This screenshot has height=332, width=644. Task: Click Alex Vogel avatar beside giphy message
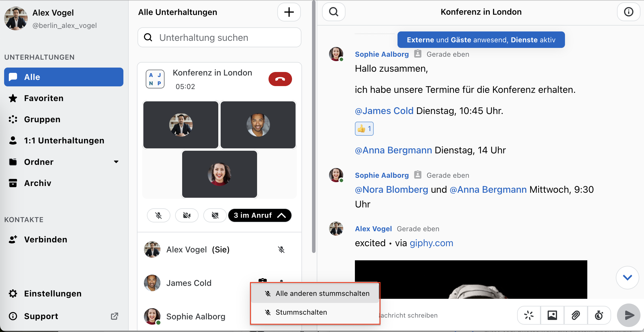pyautogui.click(x=336, y=229)
